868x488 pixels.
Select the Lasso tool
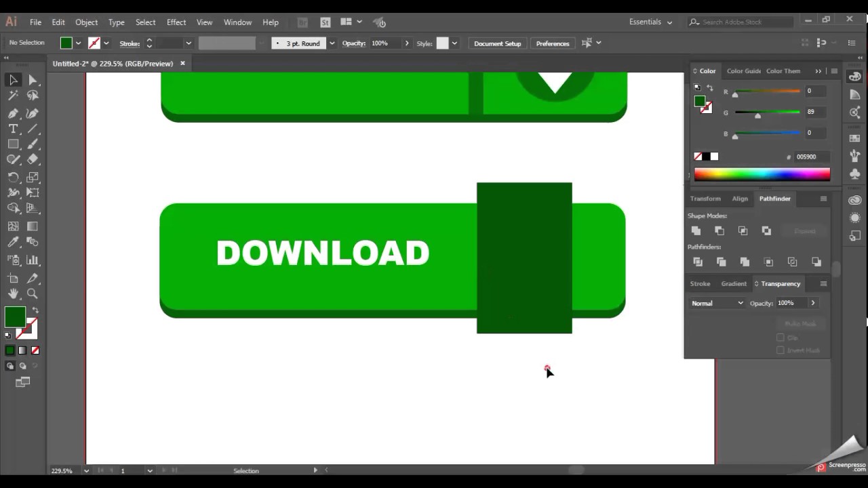pos(33,96)
